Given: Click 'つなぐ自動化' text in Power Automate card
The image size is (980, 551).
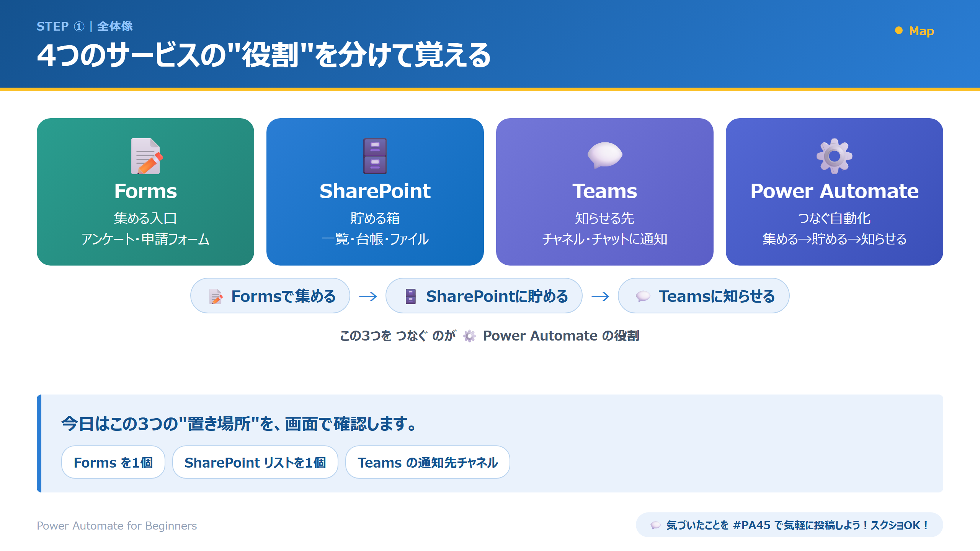Looking at the screenshot, I should point(835,218).
